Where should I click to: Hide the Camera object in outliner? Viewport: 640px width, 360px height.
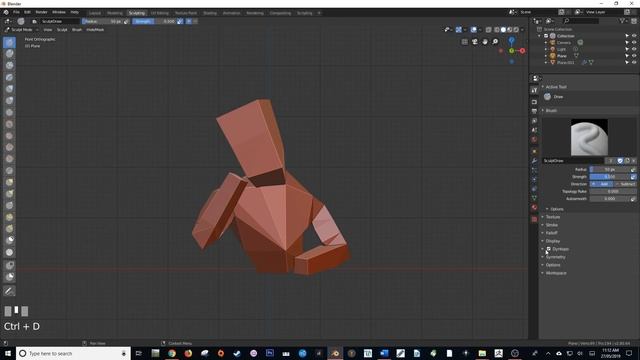634,42
